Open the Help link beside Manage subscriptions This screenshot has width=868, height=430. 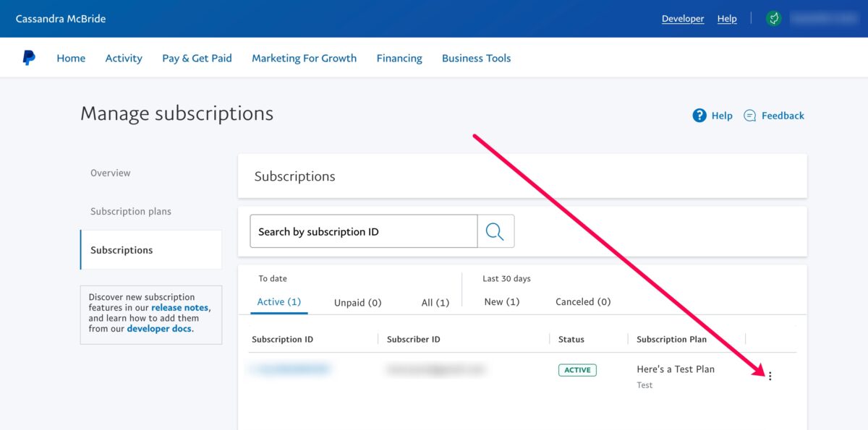[x=722, y=116]
